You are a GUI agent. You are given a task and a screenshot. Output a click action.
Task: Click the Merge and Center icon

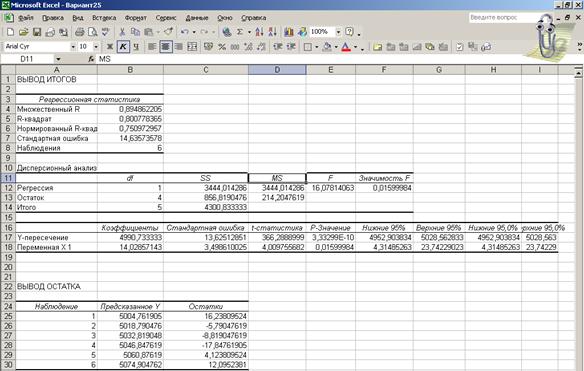coord(192,47)
